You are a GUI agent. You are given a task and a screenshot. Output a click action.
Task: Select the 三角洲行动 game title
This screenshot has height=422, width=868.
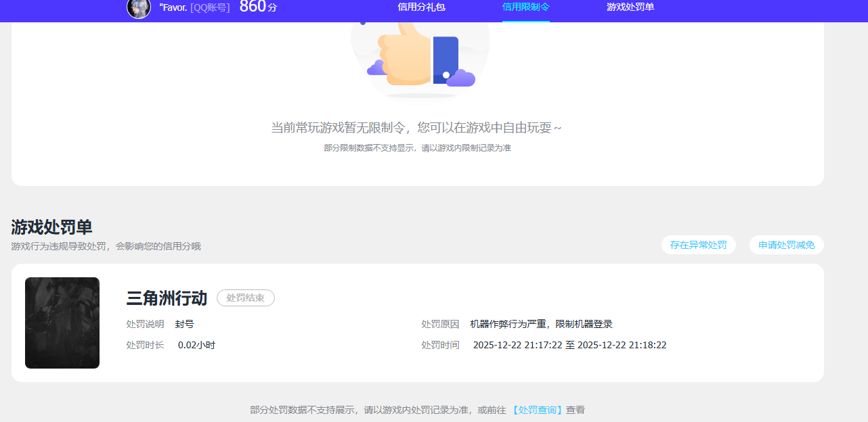167,298
